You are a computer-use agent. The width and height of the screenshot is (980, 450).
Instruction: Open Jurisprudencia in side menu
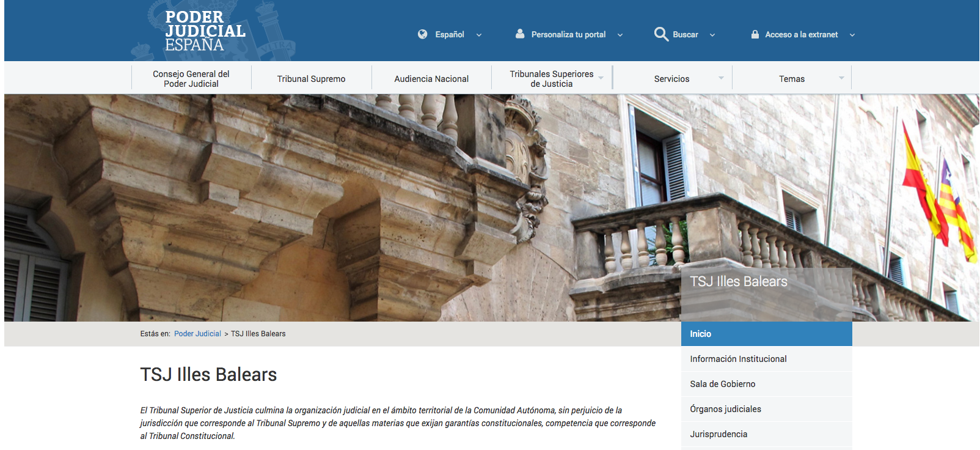(x=767, y=434)
